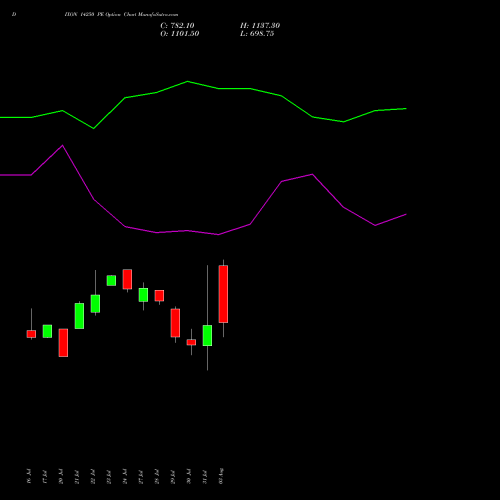Click the green candlestick for 31 Jul
The height and width of the screenshot is (500, 500).
(207, 336)
